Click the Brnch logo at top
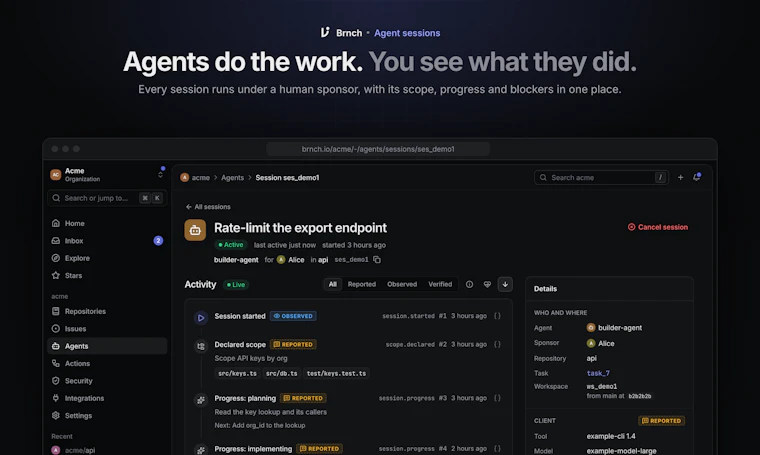 click(325, 32)
